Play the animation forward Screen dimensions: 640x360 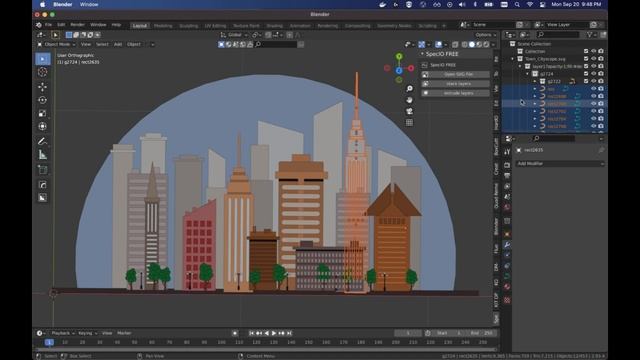coord(274,333)
